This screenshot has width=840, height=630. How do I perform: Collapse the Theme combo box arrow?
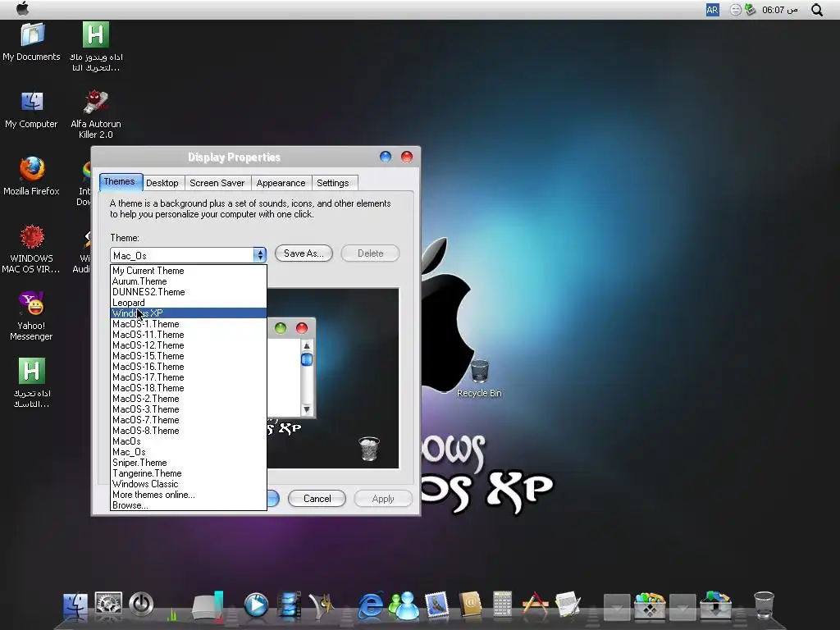click(260, 255)
